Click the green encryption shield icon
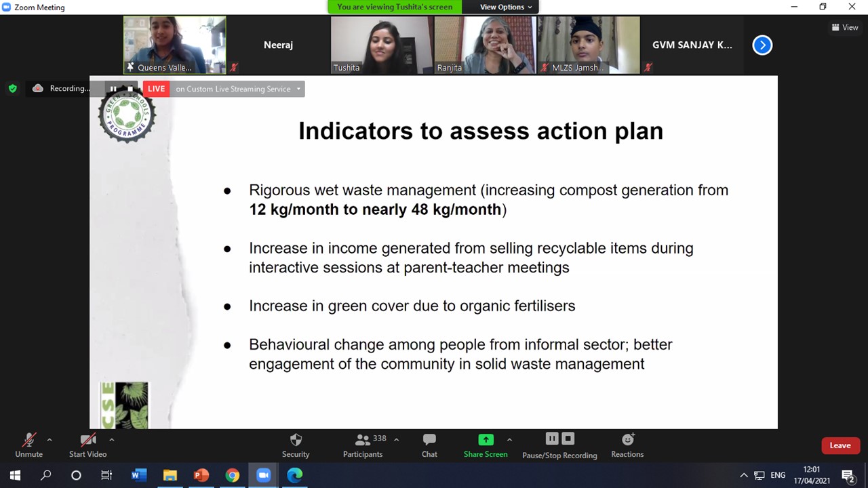This screenshot has height=488, width=868. click(12, 89)
